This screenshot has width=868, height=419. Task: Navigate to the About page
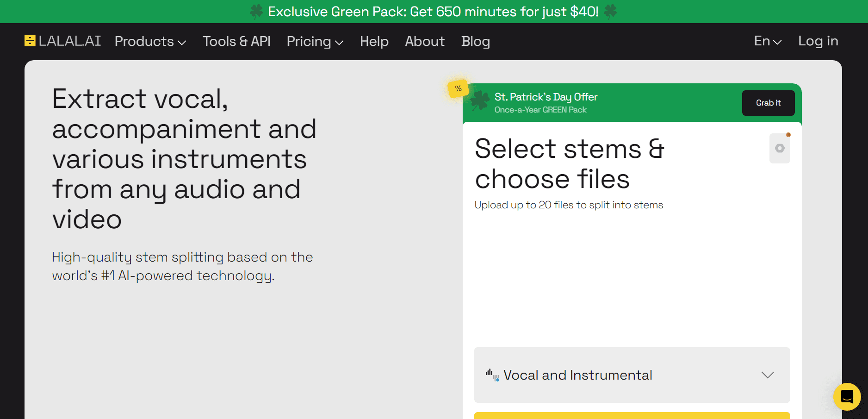click(x=424, y=42)
